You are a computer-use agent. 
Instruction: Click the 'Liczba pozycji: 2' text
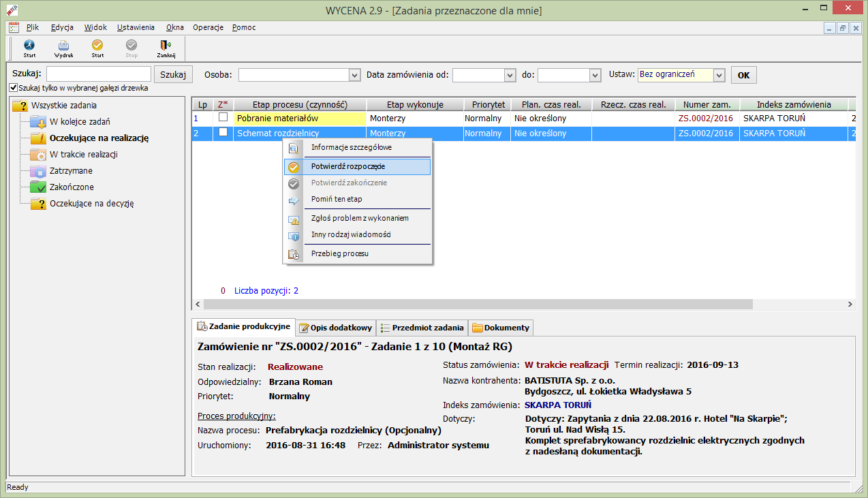266,290
